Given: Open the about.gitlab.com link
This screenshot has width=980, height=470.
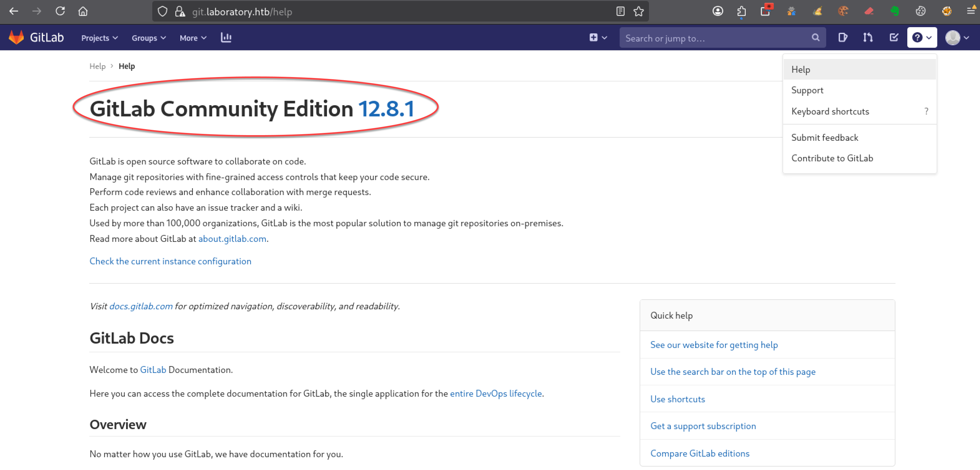Looking at the screenshot, I should [232, 239].
